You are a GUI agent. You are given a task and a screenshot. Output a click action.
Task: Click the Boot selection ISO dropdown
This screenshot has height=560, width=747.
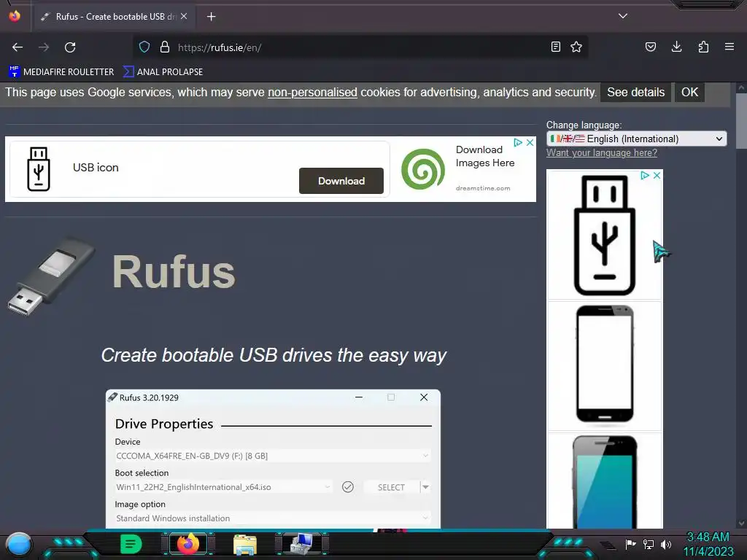[223, 487]
